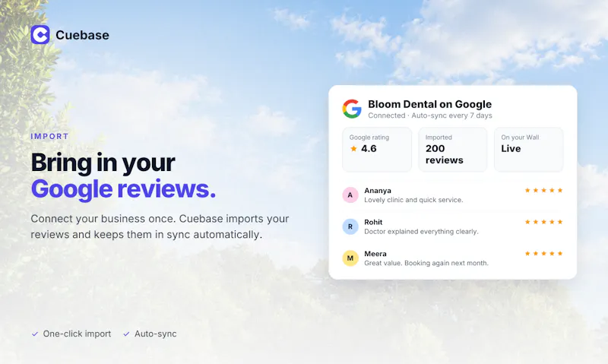Click Rohit's five-star rating
This screenshot has height=364, width=608.
543,222
